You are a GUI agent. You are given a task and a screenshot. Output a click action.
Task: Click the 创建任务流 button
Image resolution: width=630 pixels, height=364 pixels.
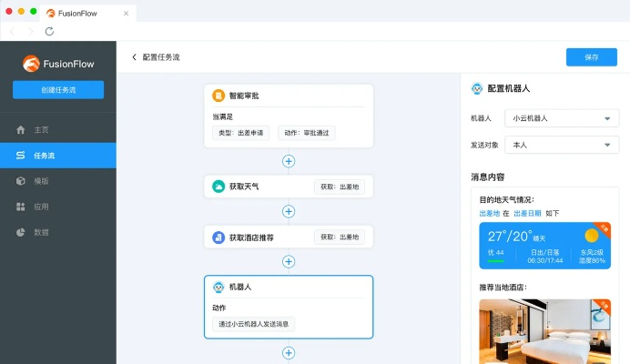[58, 90]
